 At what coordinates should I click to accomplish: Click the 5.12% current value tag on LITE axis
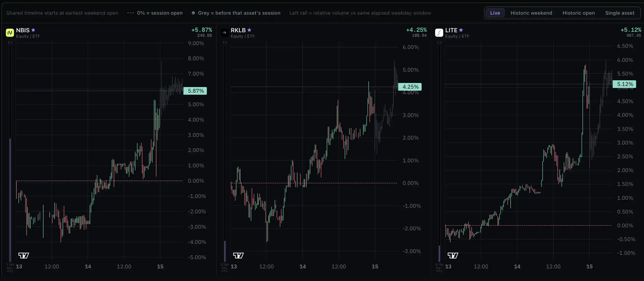point(624,84)
